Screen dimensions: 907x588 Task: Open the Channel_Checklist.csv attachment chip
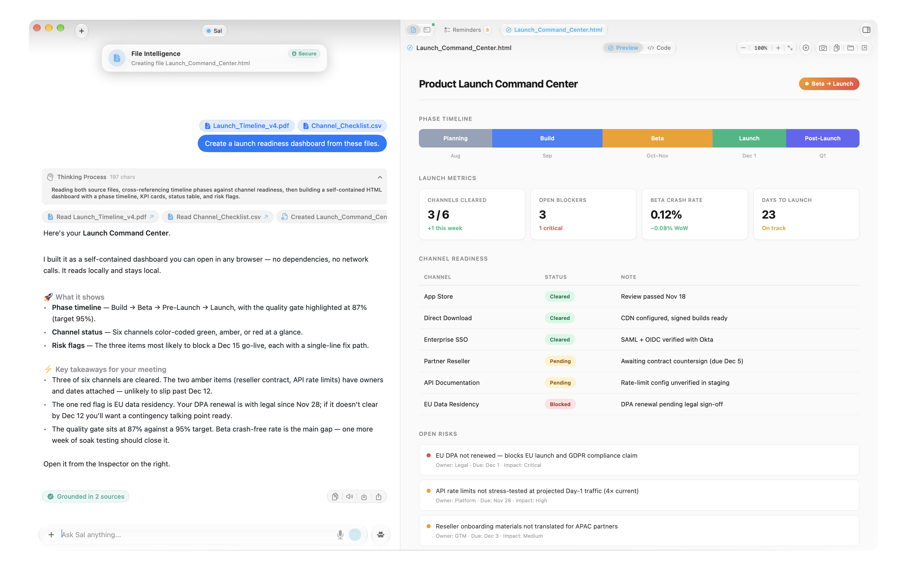[342, 126]
